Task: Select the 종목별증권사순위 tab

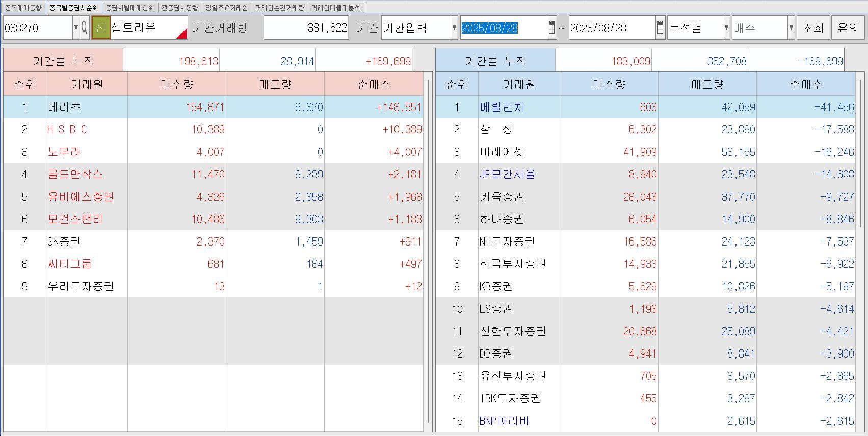Action: tap(74, 8)
